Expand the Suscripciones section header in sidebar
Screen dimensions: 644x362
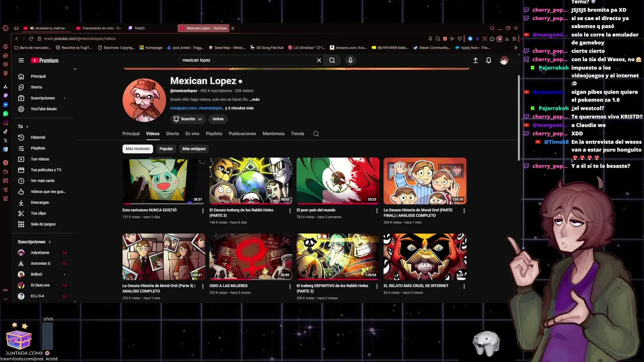(34, 242)
